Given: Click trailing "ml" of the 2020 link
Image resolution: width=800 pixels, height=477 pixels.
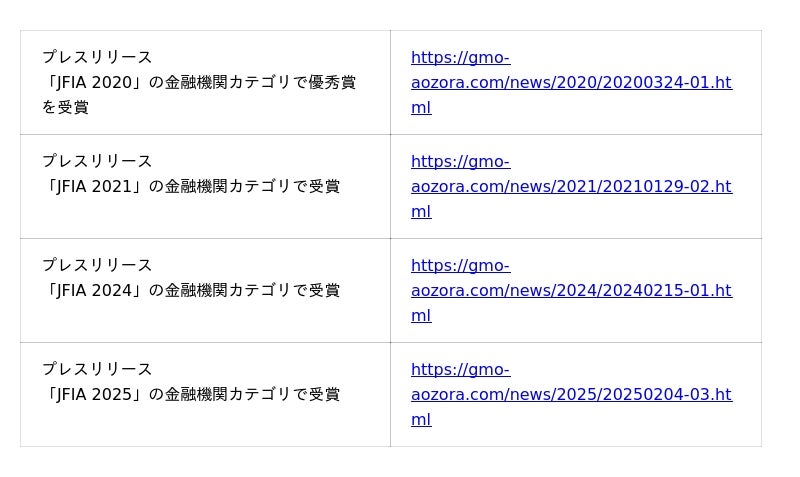Looking at the screenshot, I should pyautogui.click(x=421, y=108).
